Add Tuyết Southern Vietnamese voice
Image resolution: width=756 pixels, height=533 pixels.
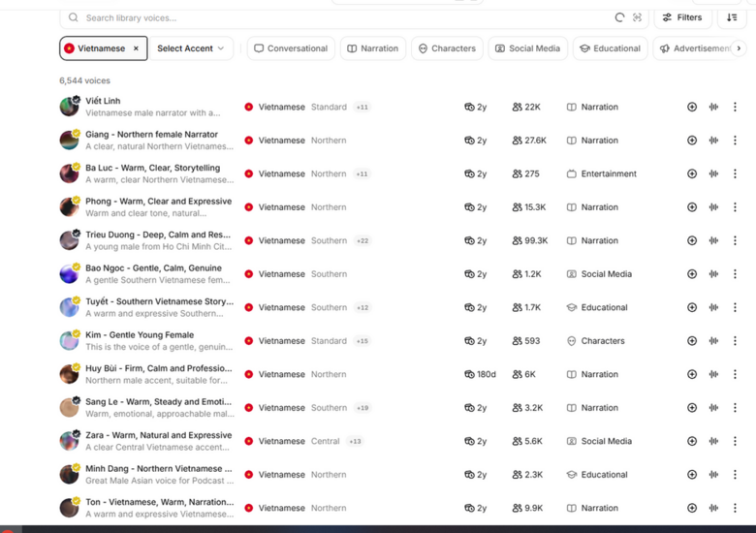pyautogui.click(x=692, y=307)
